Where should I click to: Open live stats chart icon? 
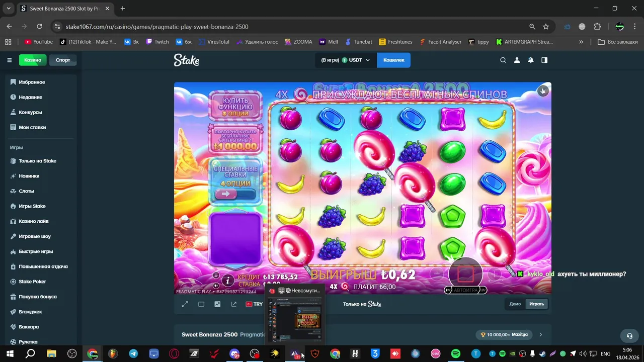[217, 304]
